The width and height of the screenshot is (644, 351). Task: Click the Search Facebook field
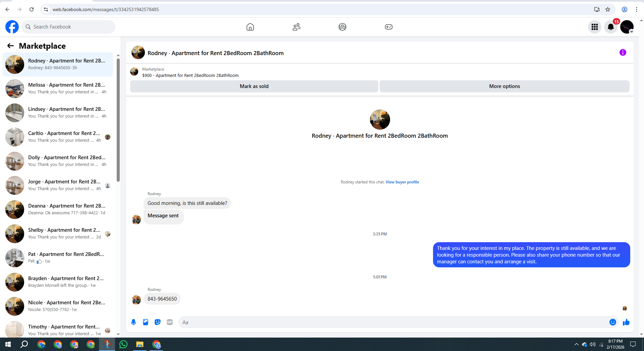68,27
